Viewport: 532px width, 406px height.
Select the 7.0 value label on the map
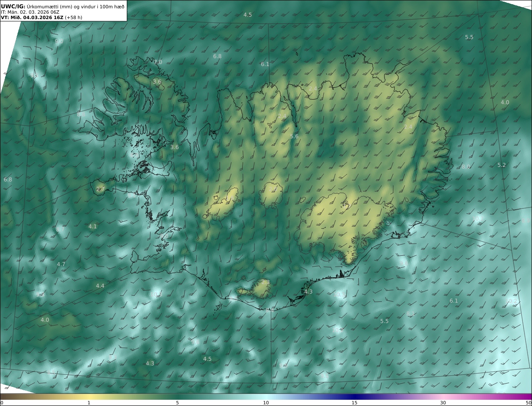click(x=158, y=62)
